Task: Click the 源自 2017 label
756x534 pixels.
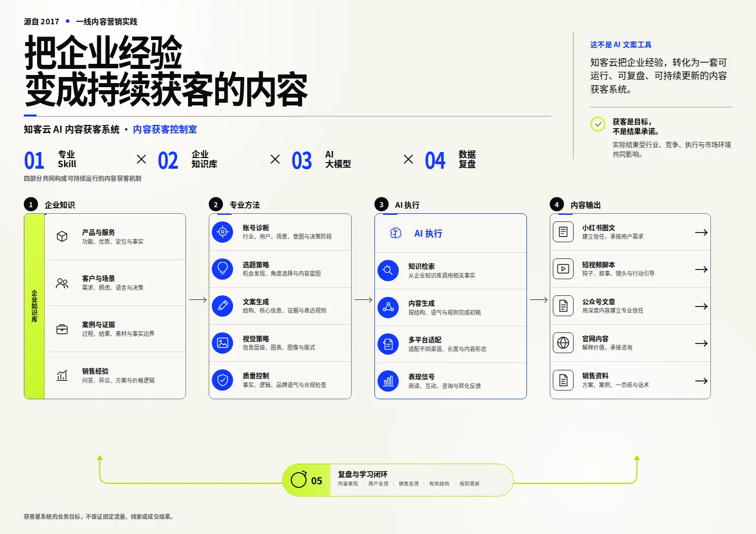Action: point(42,21)
